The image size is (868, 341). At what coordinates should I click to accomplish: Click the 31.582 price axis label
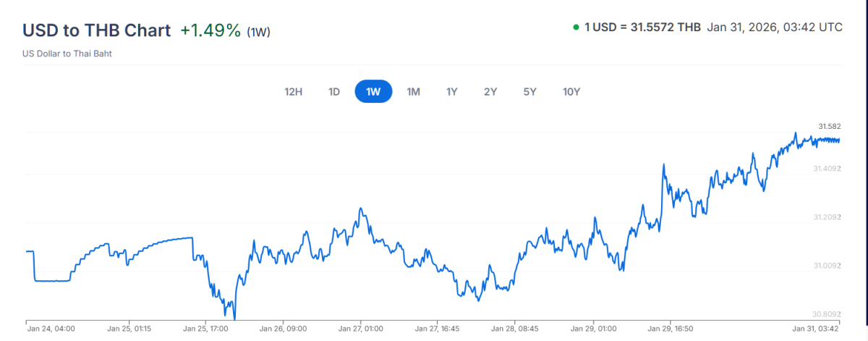[829, 127]
